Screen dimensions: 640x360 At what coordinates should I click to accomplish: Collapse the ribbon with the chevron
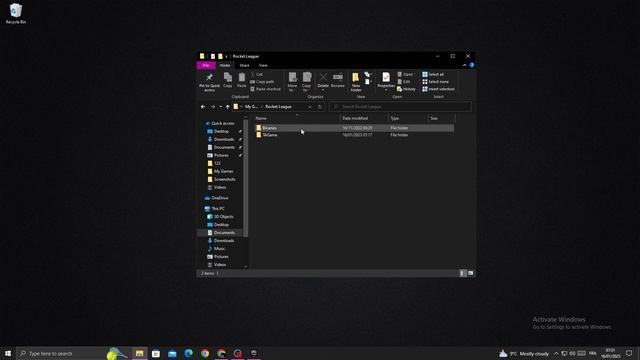pos(464,65)
